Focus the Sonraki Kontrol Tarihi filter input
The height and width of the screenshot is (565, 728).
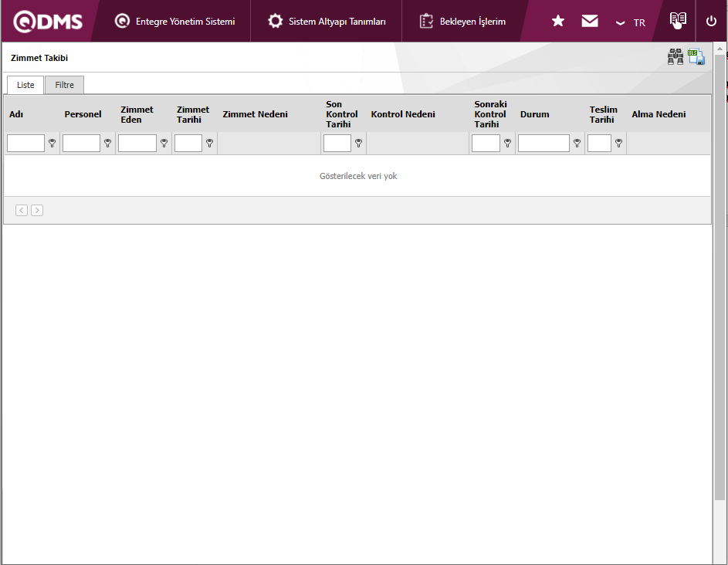coord(486,143)
